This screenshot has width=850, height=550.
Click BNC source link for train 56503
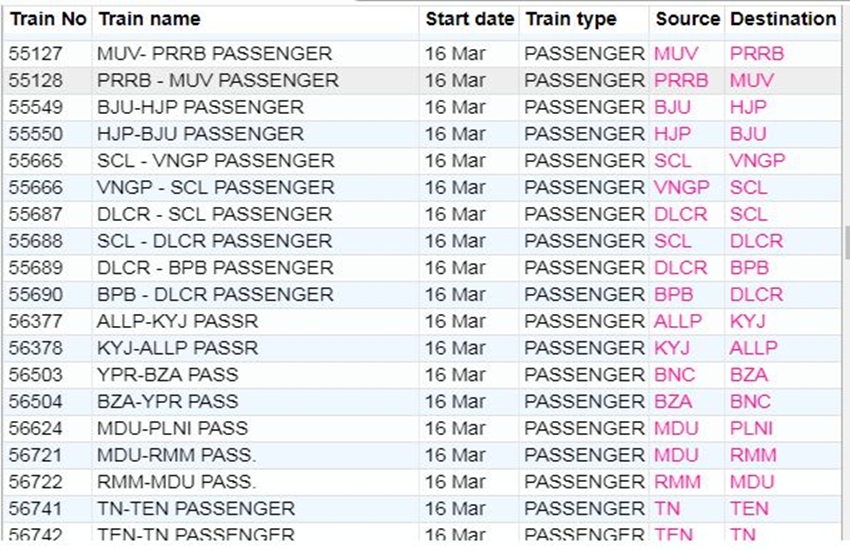[x=674, y=375]
